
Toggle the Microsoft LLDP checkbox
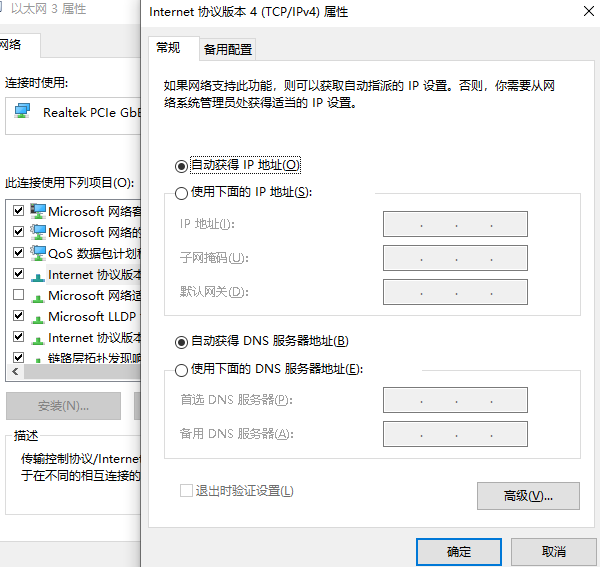pyautogui.click(x=18, y=316)
